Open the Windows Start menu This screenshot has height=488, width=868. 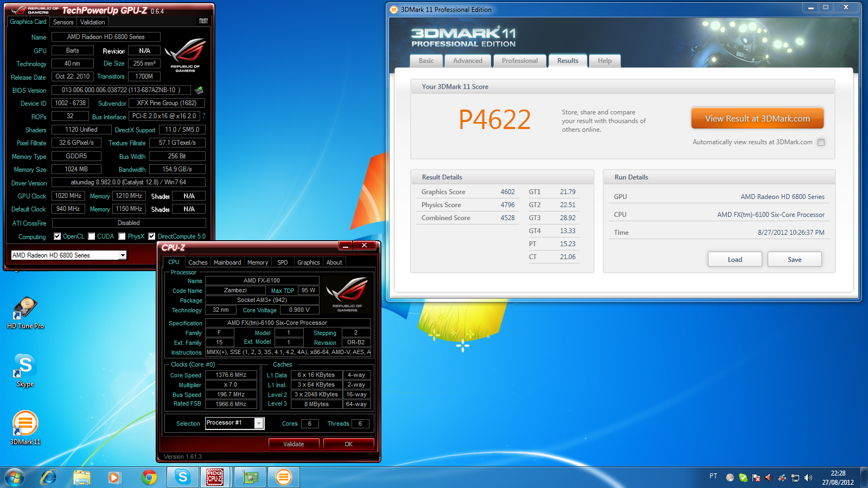pyautogui.click(x=15, y=477)
